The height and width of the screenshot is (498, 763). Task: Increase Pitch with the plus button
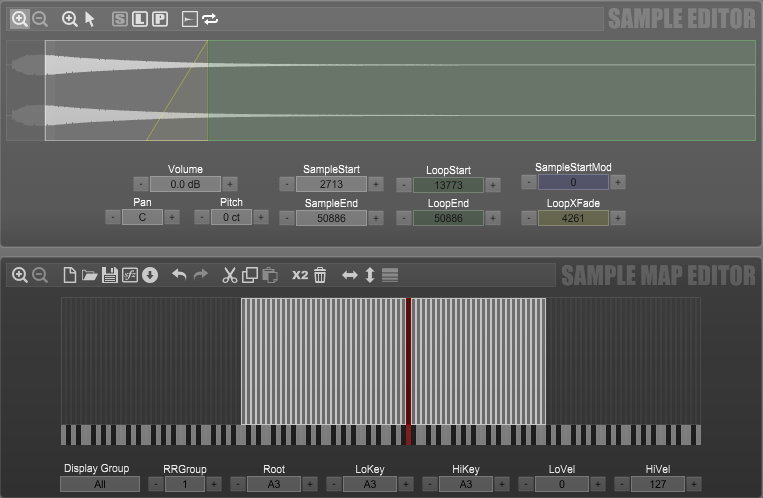coord(261,217)
